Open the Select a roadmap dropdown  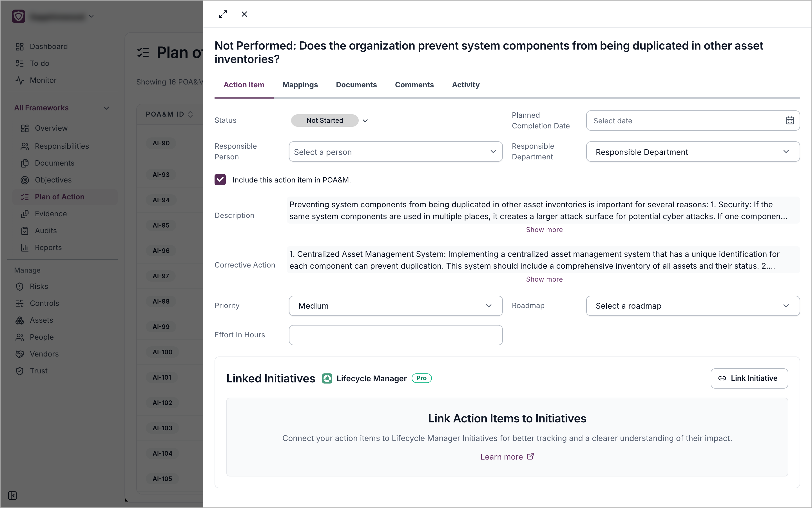click(x=693, y=306)
